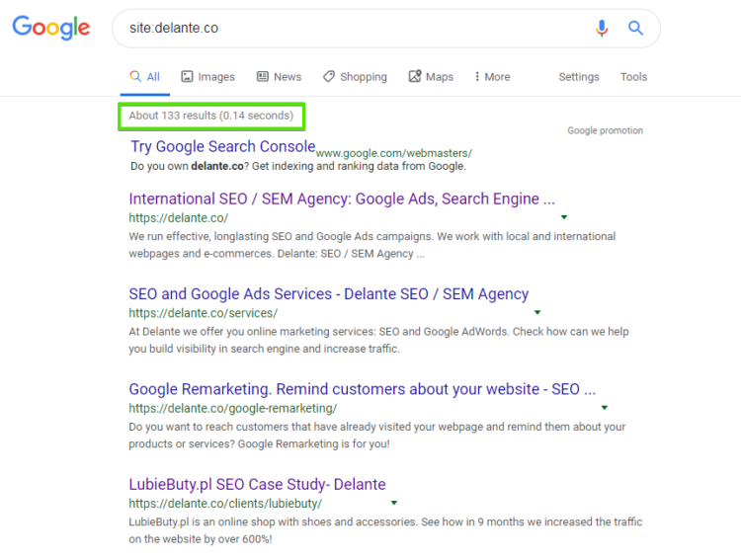Open the Tools menu
Image resolution: width=741 pixels, height=560 pixels.
coord(633,77)
